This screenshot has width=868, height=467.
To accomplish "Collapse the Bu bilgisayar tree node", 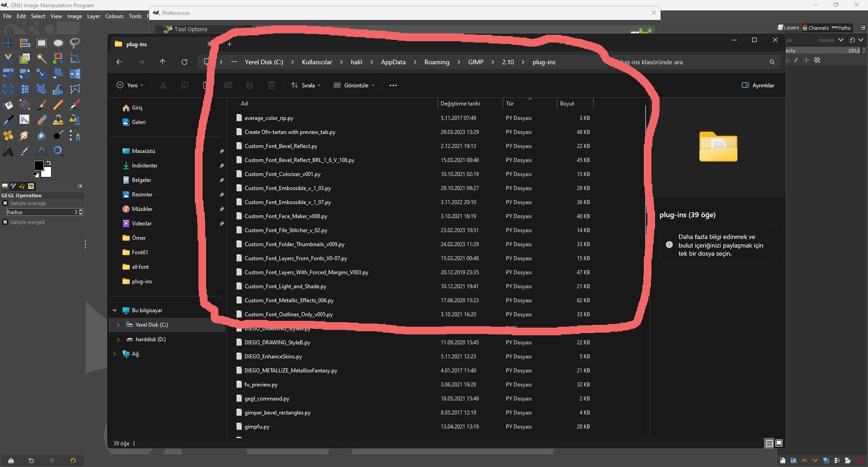I will click(115, 310).
